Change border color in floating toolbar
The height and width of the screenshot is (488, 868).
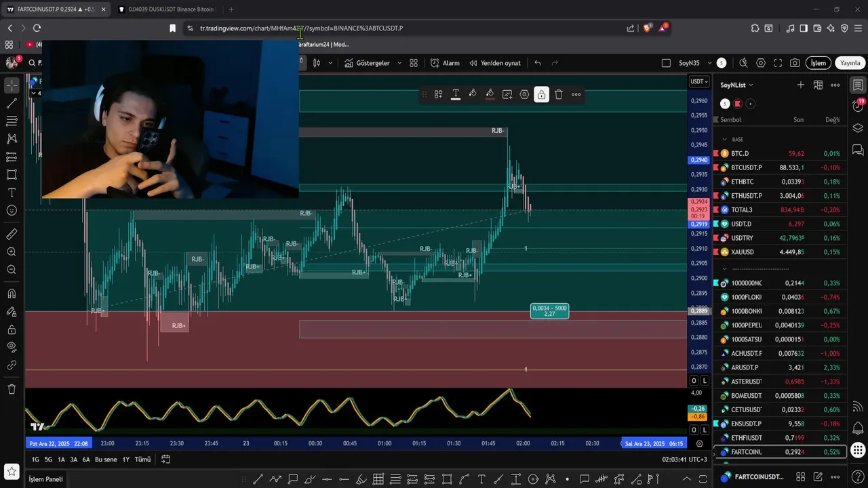click(490, 94)
